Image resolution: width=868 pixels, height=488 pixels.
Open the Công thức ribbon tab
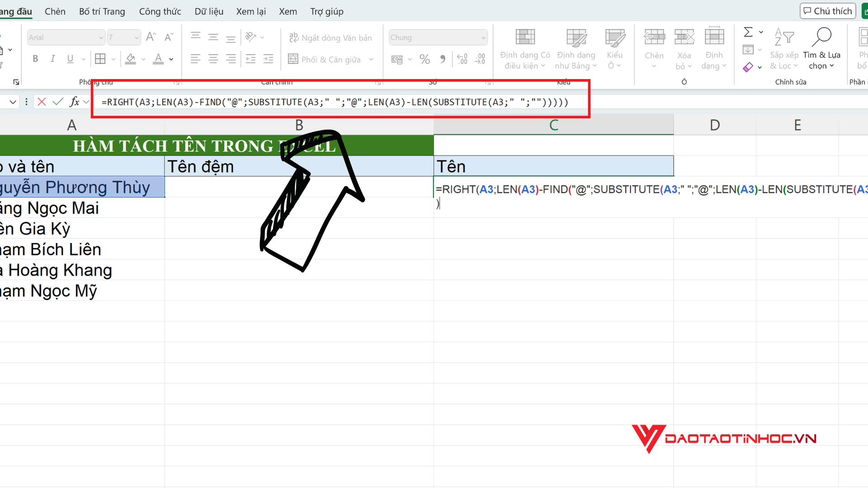coord(160,11)
